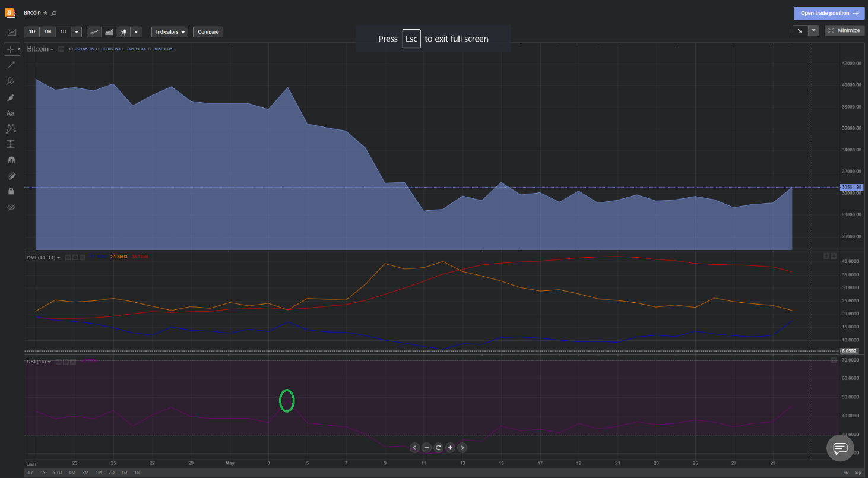This screenshot has height=478, width=868.
Task: Toggle the lock drawings icon
Action: (11, 191)
